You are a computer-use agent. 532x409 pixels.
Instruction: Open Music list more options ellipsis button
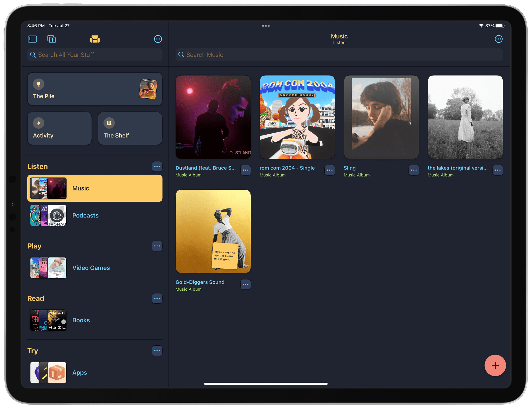pyautogui.click(x=498, y=39)
